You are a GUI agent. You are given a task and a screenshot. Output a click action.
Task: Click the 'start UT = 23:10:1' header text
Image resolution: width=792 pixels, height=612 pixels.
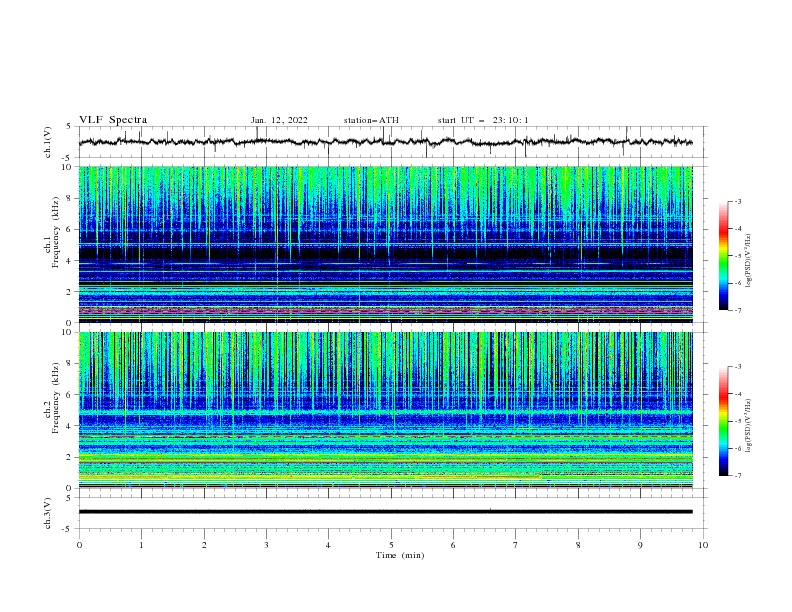click(483, 120)
